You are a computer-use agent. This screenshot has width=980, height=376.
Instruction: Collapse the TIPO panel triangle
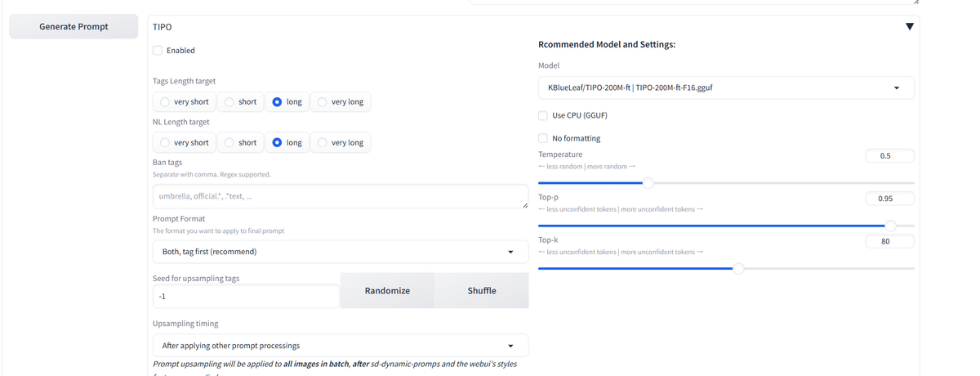pos(910,27)
